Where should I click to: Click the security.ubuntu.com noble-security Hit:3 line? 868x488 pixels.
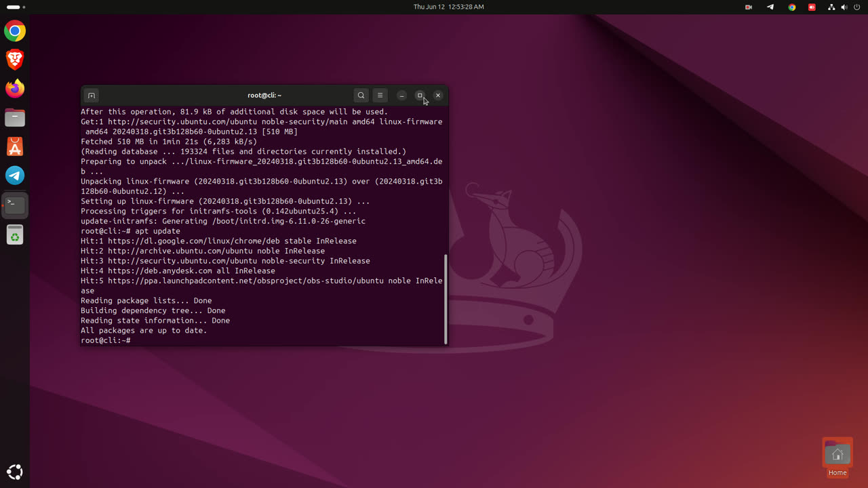click(225, 261)
